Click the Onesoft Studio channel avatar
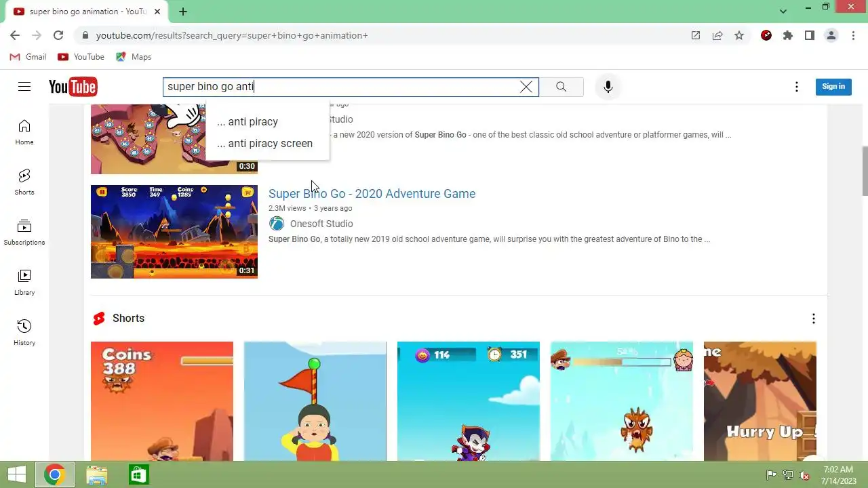The width and height of the screenshot is (868, 488). 277,224
